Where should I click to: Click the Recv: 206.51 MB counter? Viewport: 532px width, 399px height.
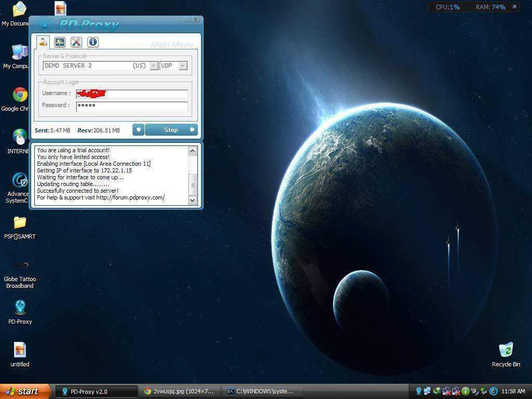pos(99,130)
